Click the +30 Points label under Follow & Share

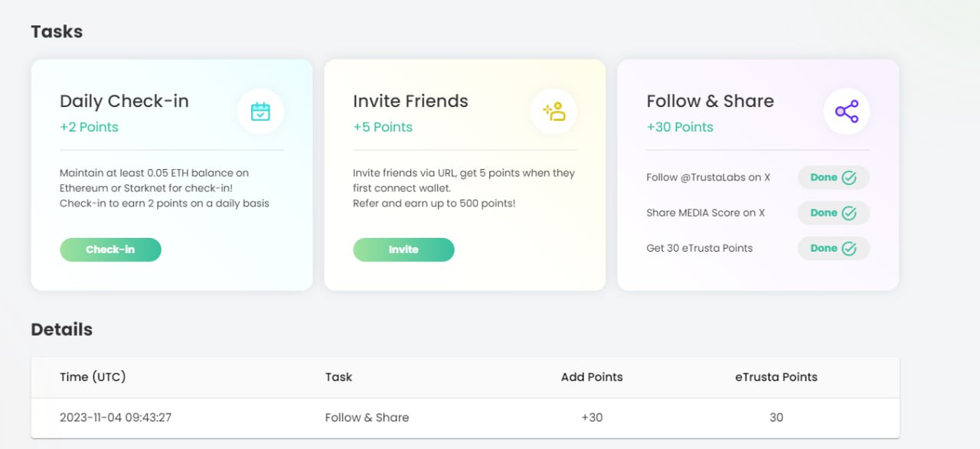pyautogui.click(x=680, y=127)
